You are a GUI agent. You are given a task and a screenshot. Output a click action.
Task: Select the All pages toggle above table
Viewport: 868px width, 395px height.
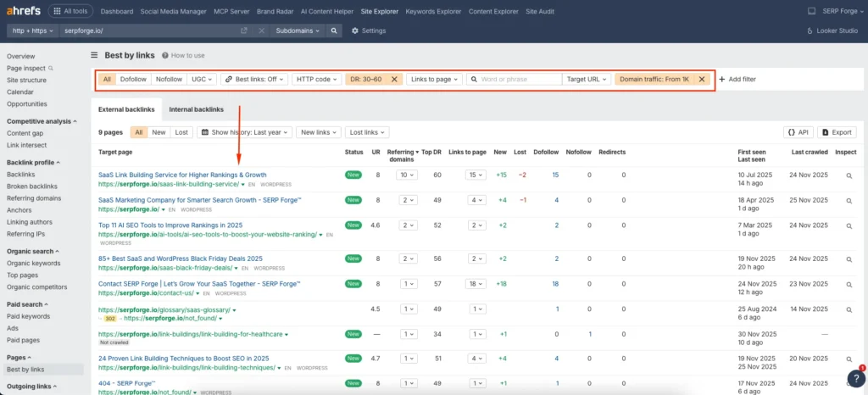pos(139,132)
